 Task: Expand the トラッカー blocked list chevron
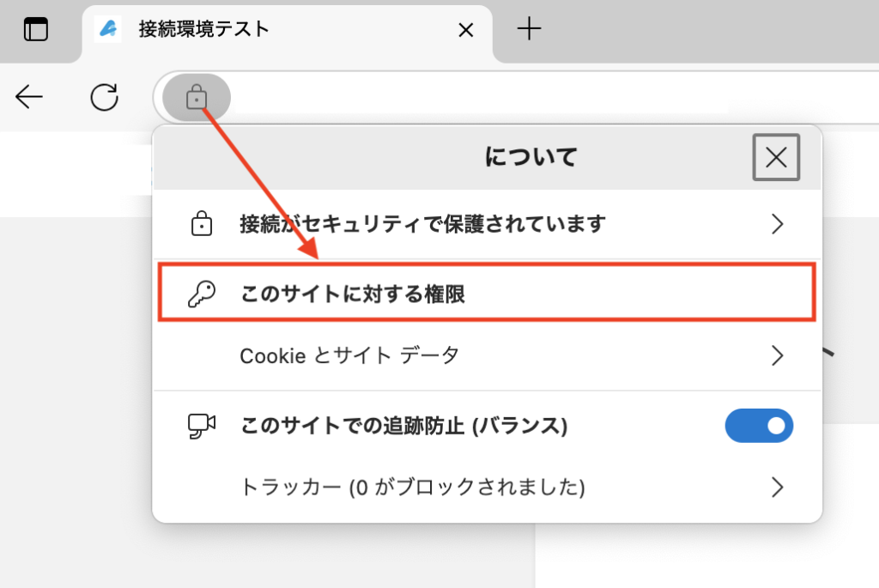click(777, 488)
